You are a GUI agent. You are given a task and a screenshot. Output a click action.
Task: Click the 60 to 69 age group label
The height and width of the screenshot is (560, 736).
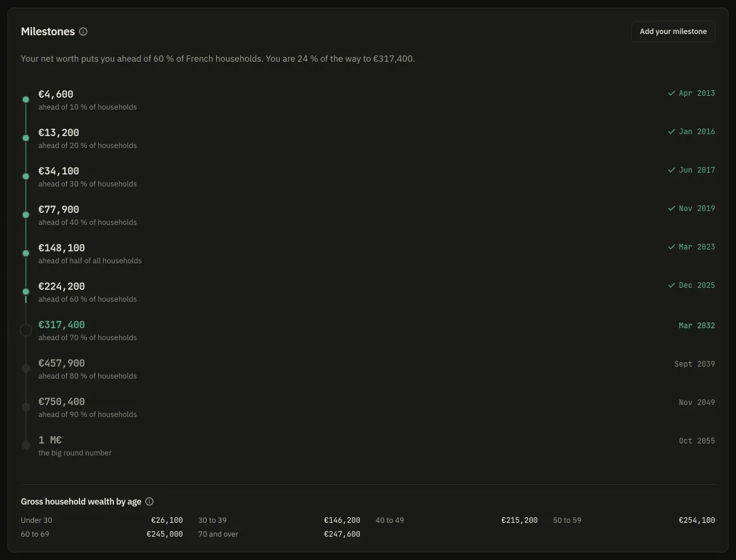35,534
